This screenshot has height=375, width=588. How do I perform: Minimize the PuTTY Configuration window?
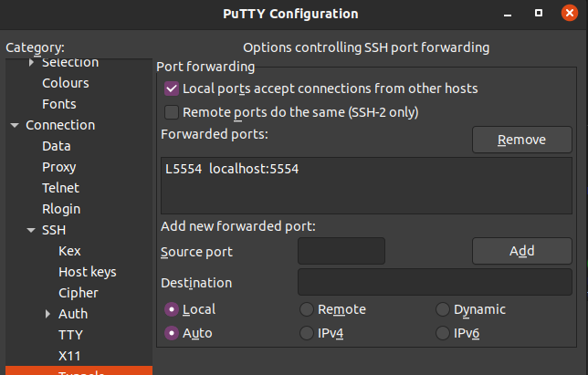coord(508,14)
